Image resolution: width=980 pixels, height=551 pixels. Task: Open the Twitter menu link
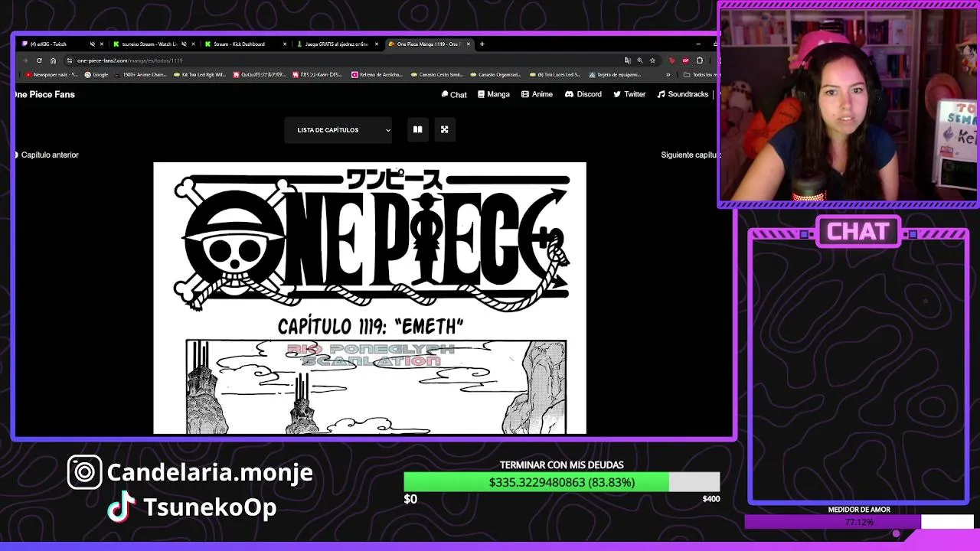point(629,95)
